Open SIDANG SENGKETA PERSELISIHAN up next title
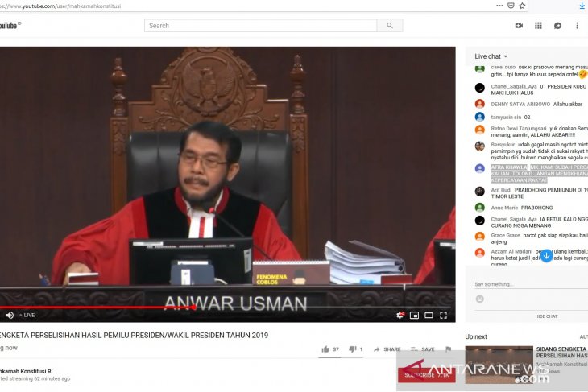The height and width of the screenshot is (392, 588). coord(561,352)
